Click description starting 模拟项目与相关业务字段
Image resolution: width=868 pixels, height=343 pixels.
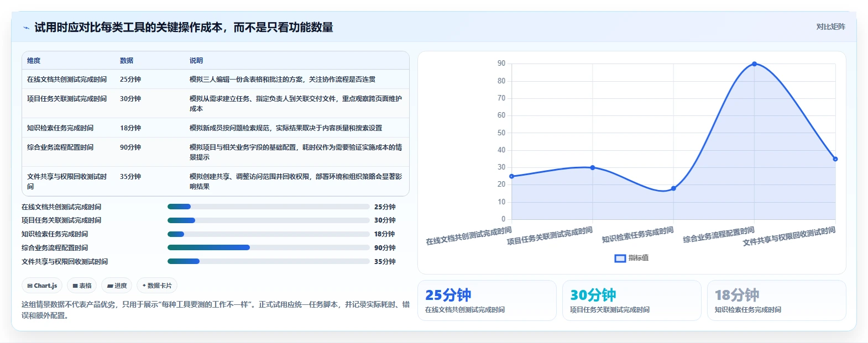click(x=296, y=152)
